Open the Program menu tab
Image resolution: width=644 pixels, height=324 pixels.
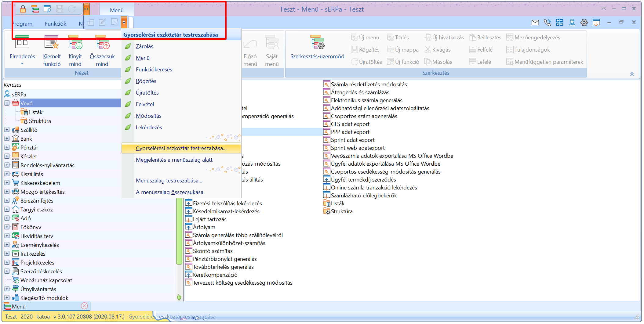coord(22,24)
